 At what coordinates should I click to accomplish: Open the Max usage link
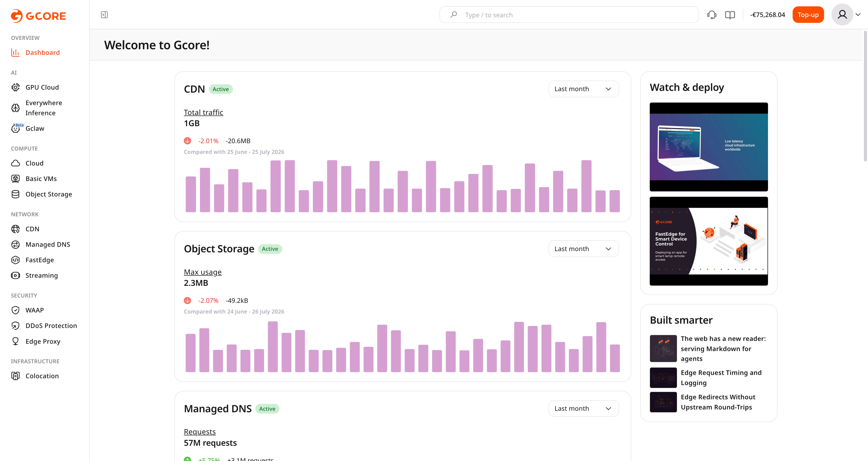point(203,272)
